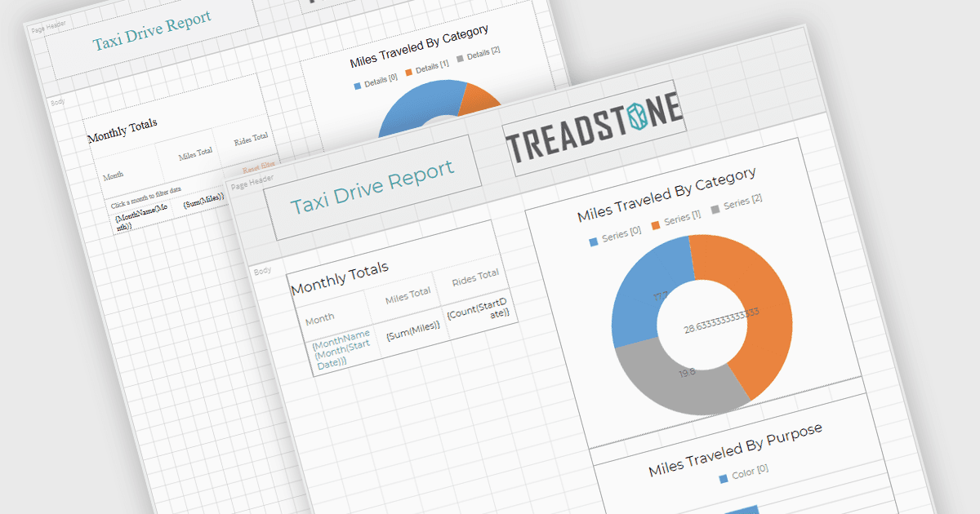Click the {MonthName(Month(StartDate))} expression cell
Screen dimensions: 980x514
click(344, 350)
